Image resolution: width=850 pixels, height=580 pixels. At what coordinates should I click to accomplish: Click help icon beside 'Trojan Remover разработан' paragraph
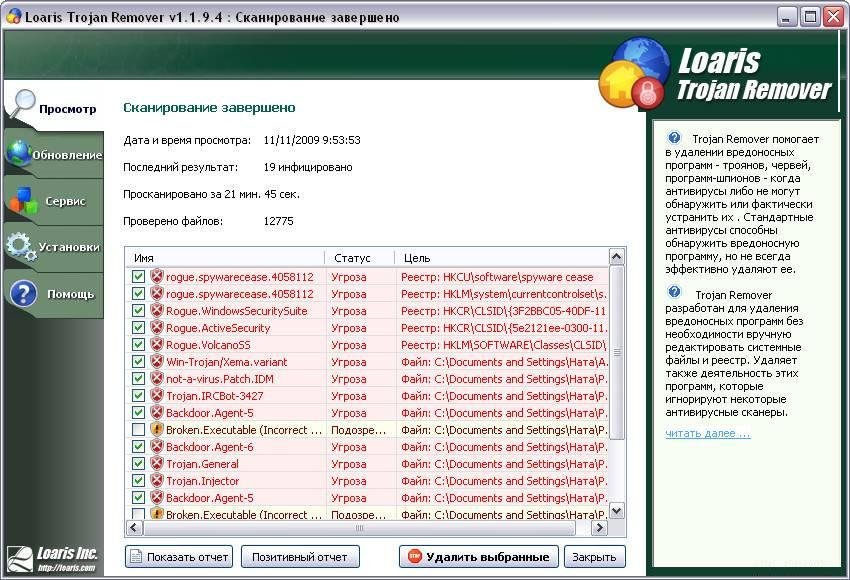(674, 293)
